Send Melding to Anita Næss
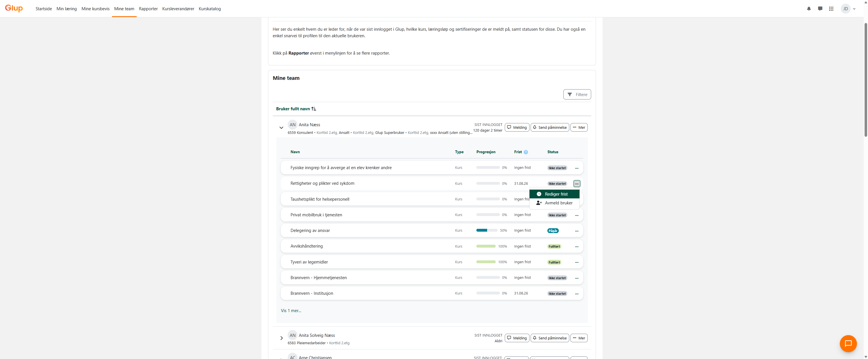The image size is (868, 359). point(517,127)
